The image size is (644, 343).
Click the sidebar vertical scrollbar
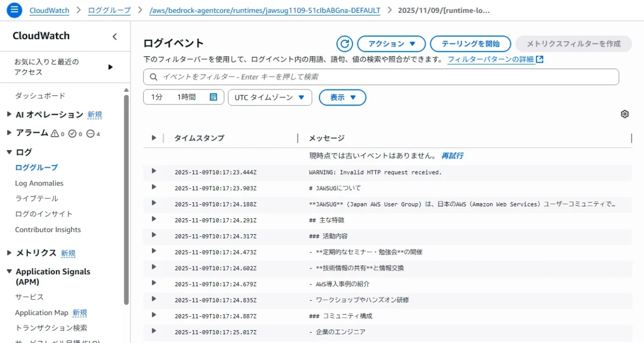pos(126,198)
